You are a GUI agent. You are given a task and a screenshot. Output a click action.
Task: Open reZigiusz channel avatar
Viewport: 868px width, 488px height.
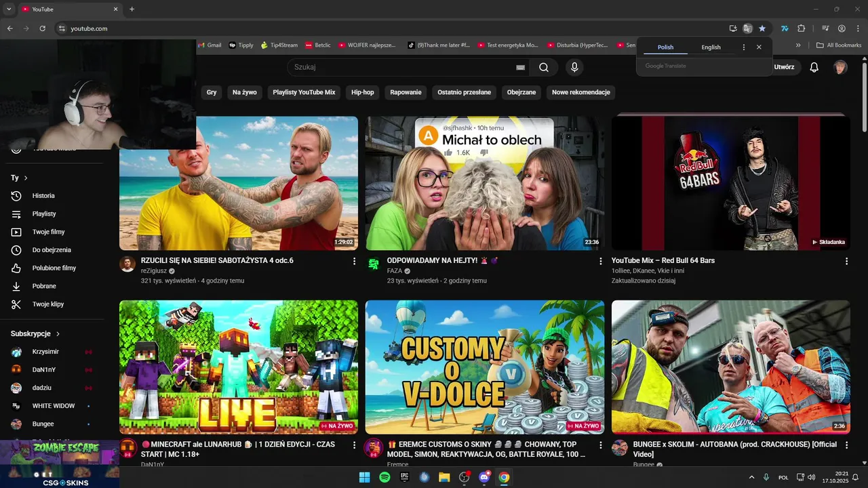coord(127,264)
